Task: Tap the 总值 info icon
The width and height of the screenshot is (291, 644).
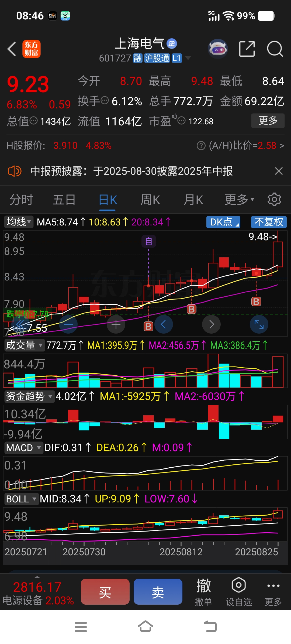Action: [x=33, y=121]
